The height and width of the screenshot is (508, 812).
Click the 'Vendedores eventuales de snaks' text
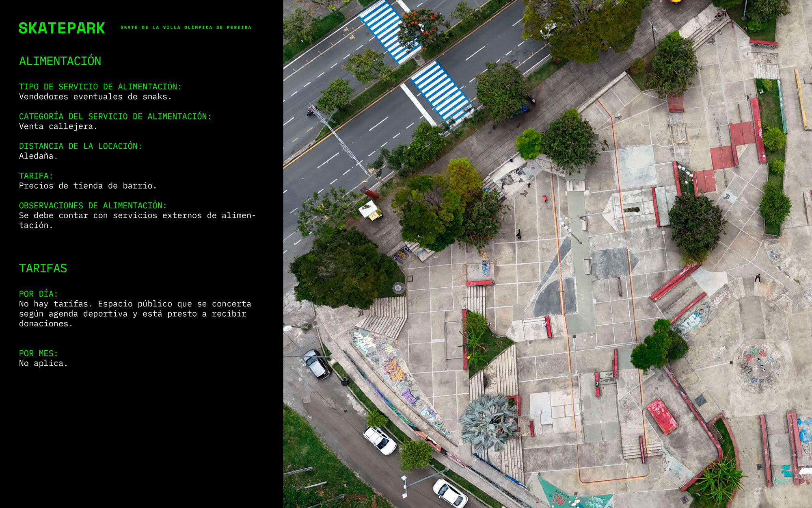pyautogui.click(x=95, y=97)
